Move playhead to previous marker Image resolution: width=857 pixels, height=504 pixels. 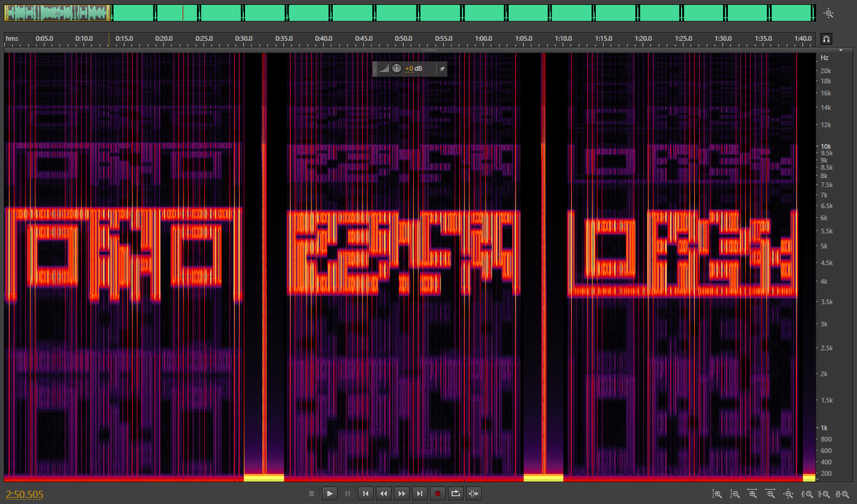(x=366, y=494)
